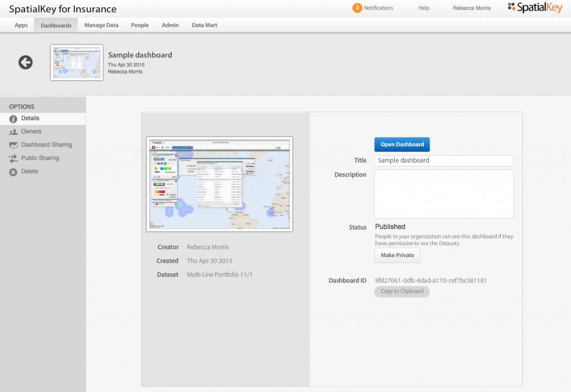This screenshot has height=392, width=571.
Task: Click the SpatialKey logo
Action: pyautogui.click(x=535, y=8)
